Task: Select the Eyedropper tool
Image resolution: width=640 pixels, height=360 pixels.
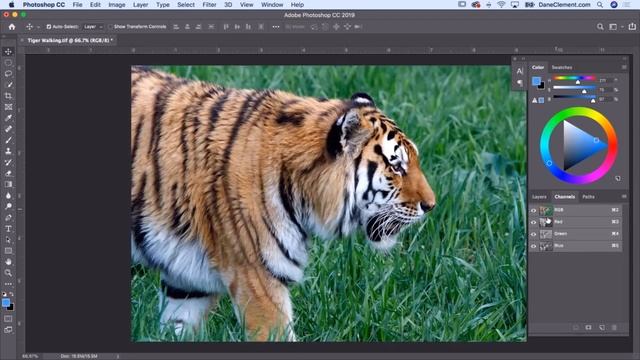Action: pyautogui.click(x=8, y=118)
